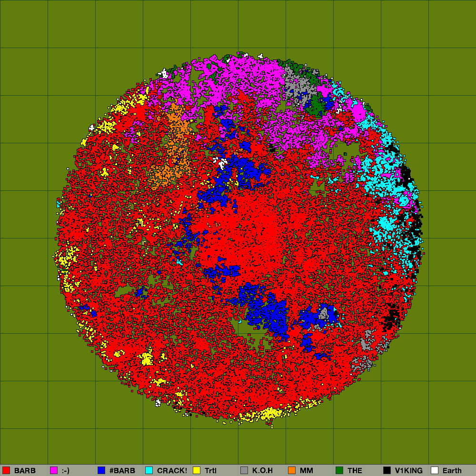Click the CRACK! text in the legend
Viewport: 476px width, 476px height.
tap(172, 470)
